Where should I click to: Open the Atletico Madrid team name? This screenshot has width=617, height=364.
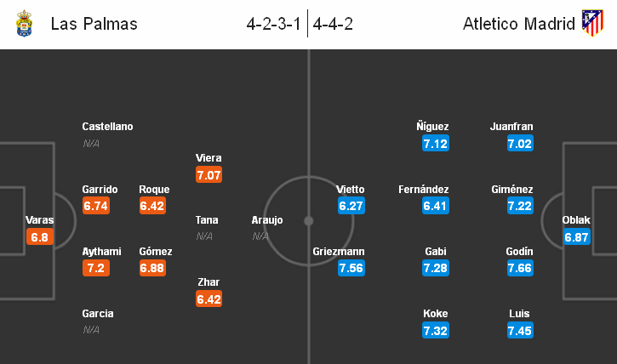(518, 24)
